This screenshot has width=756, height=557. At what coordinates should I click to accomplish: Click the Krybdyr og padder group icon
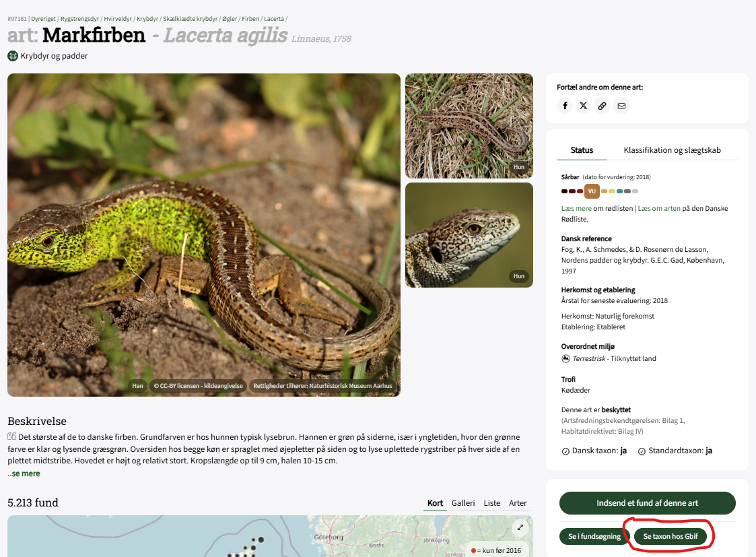pos(13,56)
